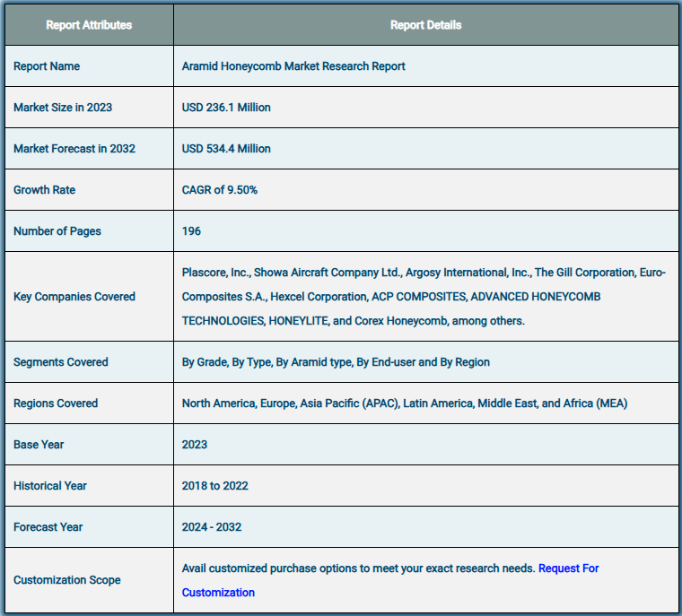Select the '196' pages value
The width and height of the screenshot is (682, 616).
click(191, 231)
